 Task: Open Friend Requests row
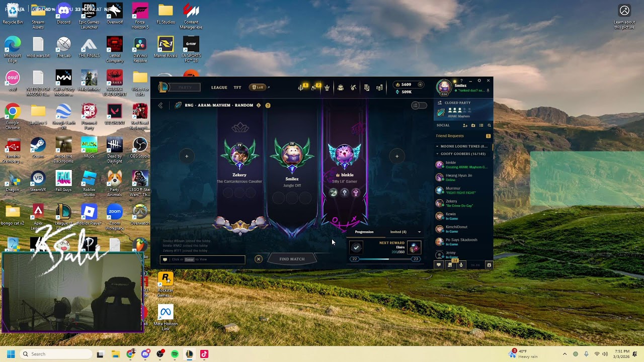click(x=463, y=136)
